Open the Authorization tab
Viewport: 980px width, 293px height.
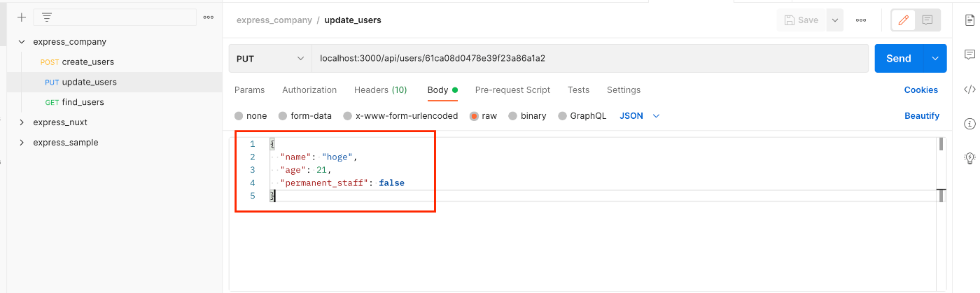[309, 90]
